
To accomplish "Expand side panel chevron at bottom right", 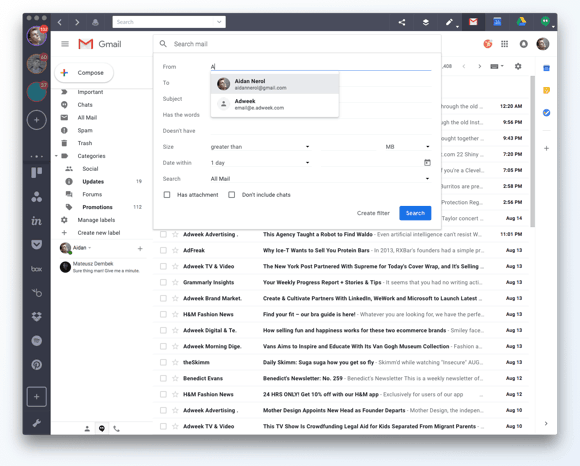I will tap(546, 423).
